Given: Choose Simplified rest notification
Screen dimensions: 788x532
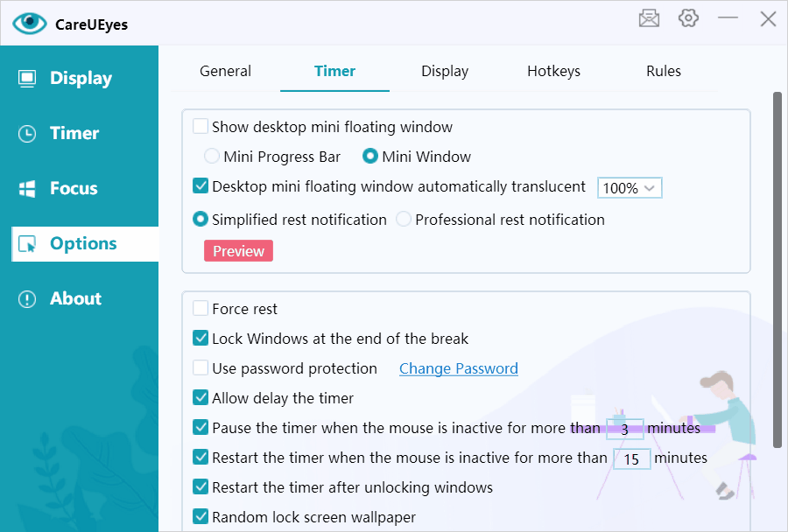Looking at the screenshot, I should coord(201,219).
